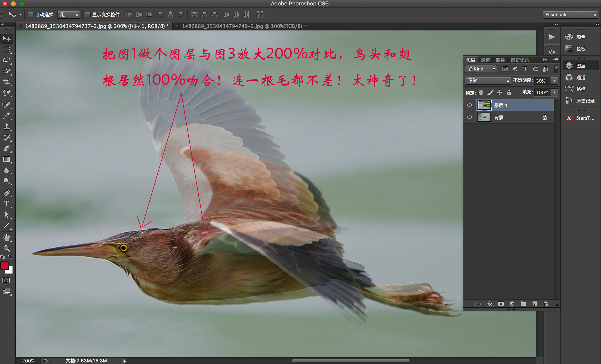Image resolution: width=601 pixels, height=364 pixels.
Task: Open the Kind filter dropdown
Action: tap(481, 69)
